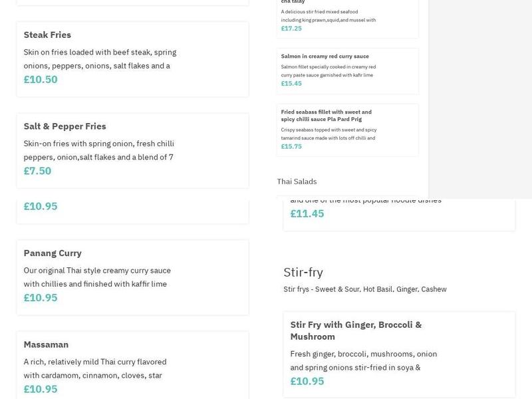Screen dimensions: 532x399
Task: Click the £17.25 mixed seafood price
Action: [291, 29]
